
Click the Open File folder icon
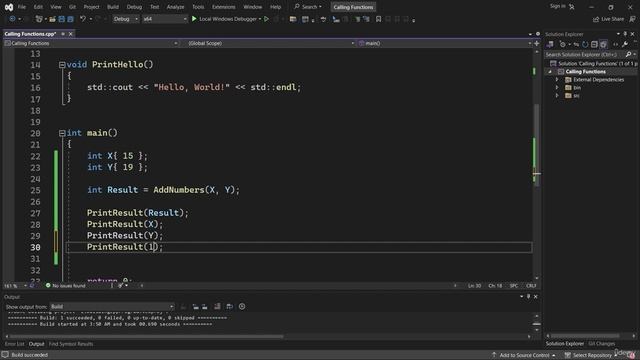pos(52,19)
